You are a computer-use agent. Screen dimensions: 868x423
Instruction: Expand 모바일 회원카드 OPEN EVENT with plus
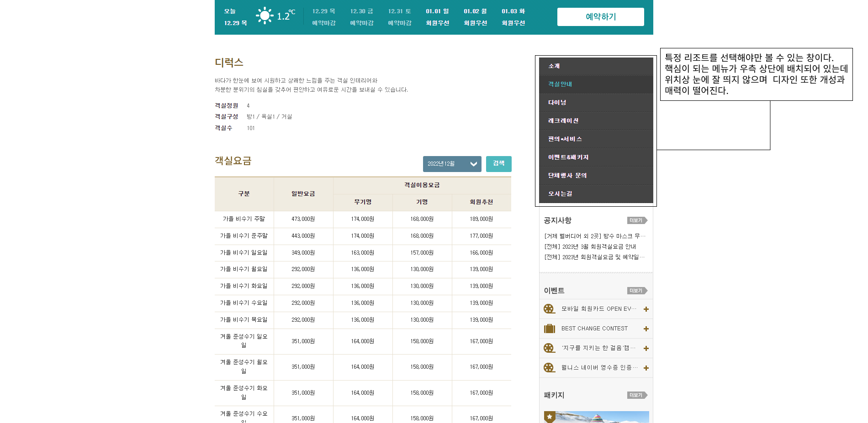(646, 309)
